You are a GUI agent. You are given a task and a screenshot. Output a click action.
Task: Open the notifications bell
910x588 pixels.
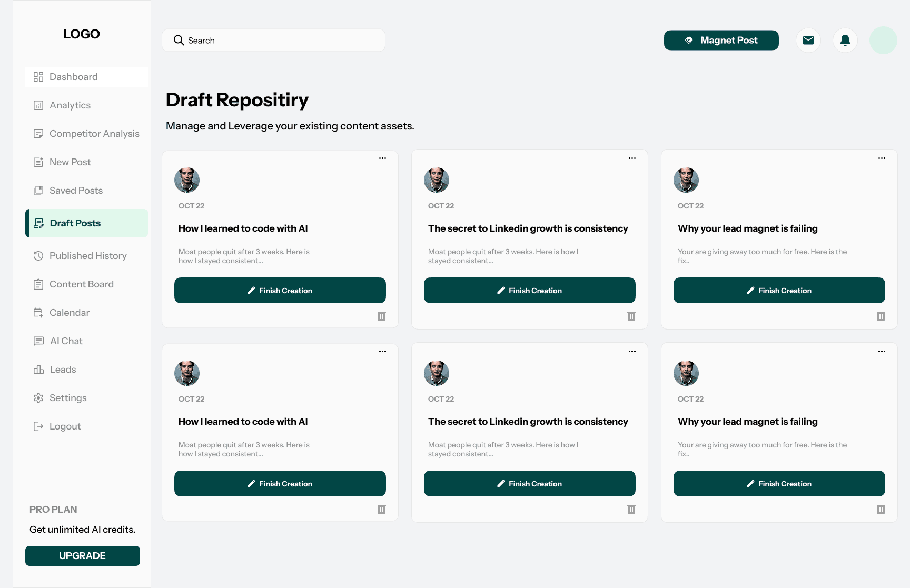pos(845,40)
